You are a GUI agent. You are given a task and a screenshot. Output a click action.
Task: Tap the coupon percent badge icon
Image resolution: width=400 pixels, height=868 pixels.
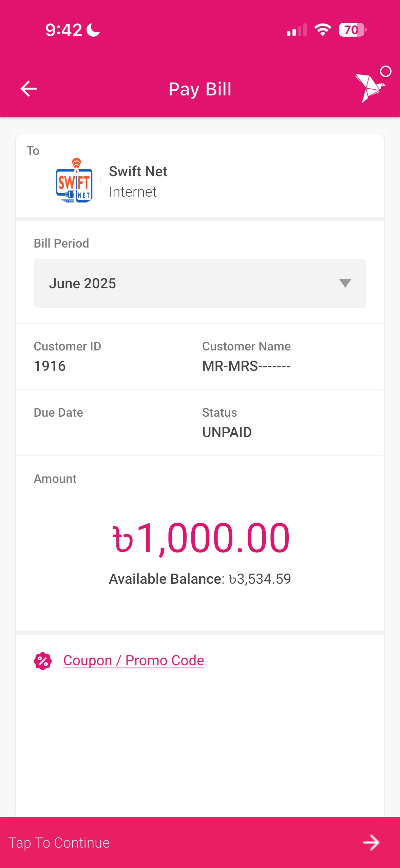[x=43, y=661]
